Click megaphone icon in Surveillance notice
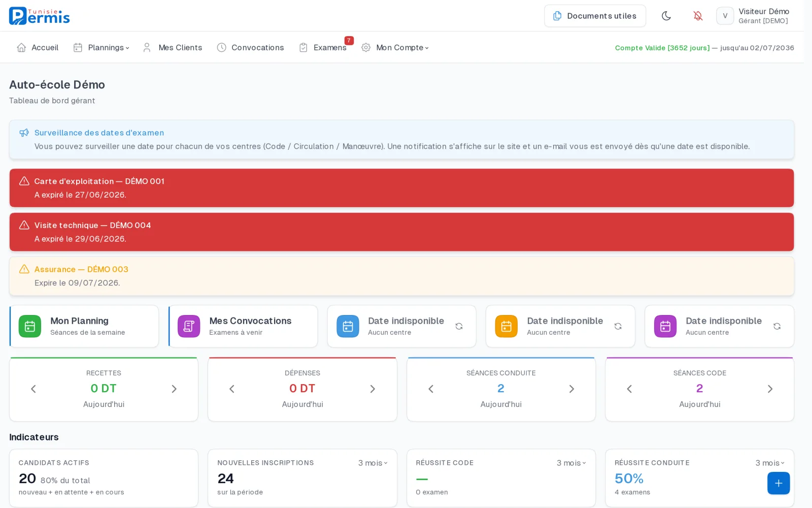This screenshot has width=812, height=508. [x=24, y=133]
